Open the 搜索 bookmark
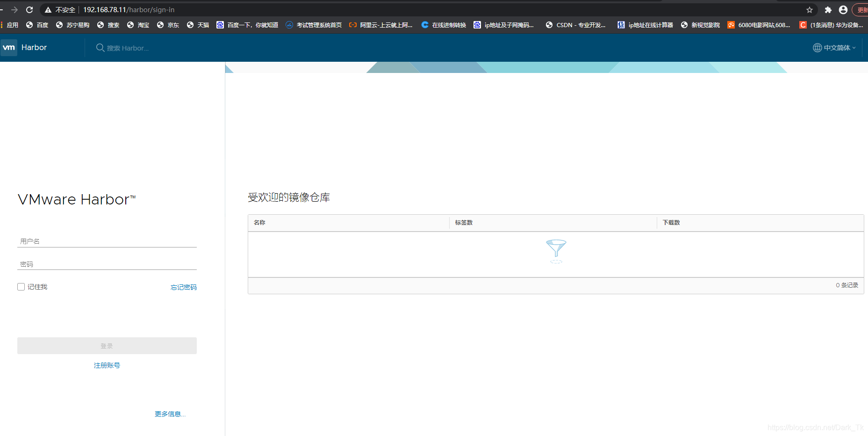The height and width of the screenshot is (436, 868). pos(108,25)
